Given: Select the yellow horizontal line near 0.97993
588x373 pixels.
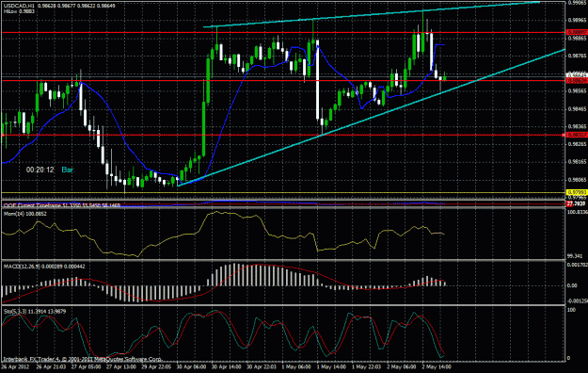Looking at the screenshot, I should 283,193.
